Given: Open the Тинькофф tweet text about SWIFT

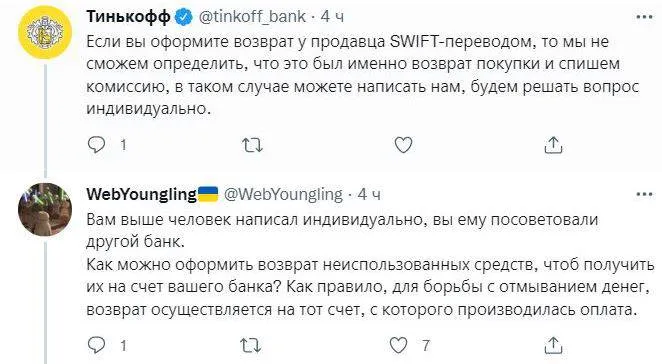Looking at the screenshot, I should (363, 75).
